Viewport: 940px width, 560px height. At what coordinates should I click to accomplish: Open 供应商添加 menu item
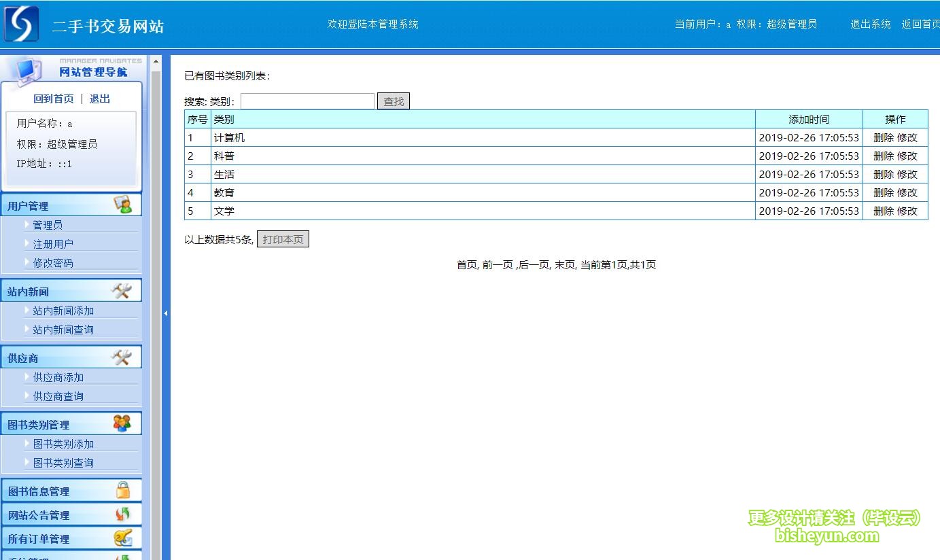tap(58, 377)
